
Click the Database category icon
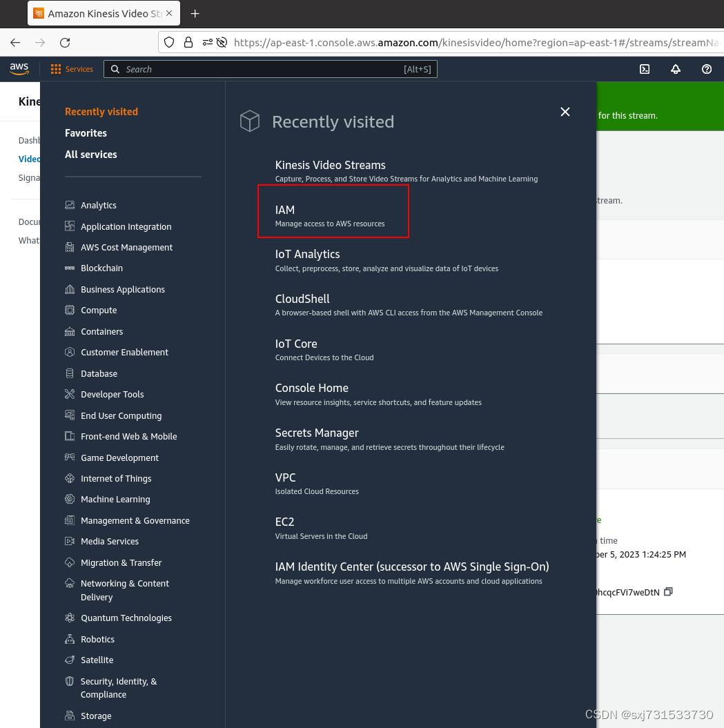click(70, 373)
